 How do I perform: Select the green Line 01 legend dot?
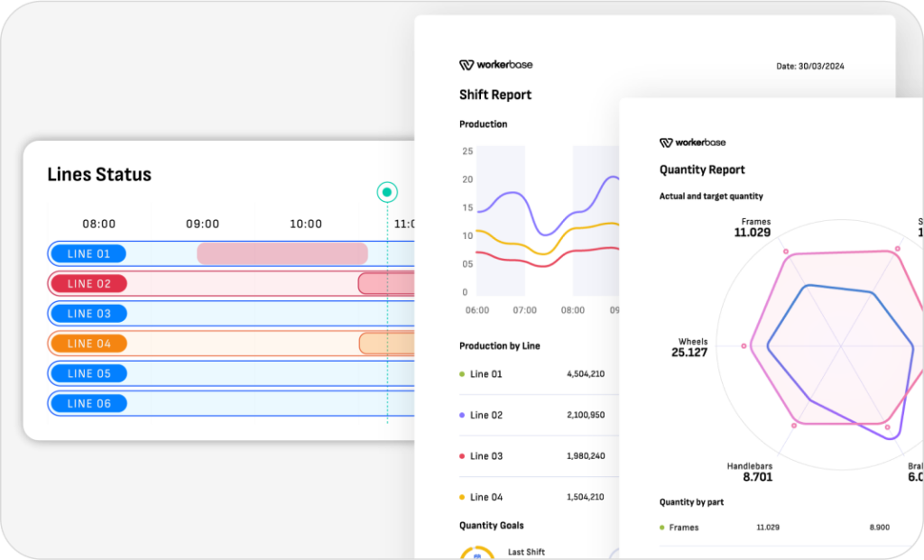463,373
